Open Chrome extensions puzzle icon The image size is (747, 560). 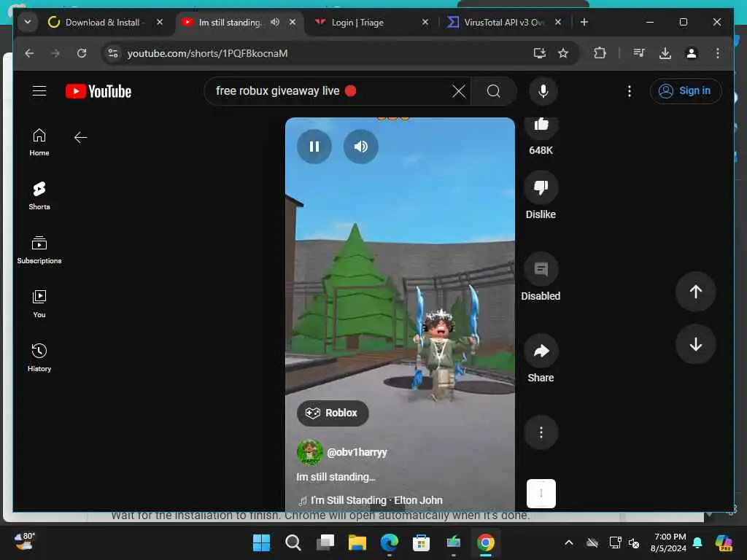[600, 53]
